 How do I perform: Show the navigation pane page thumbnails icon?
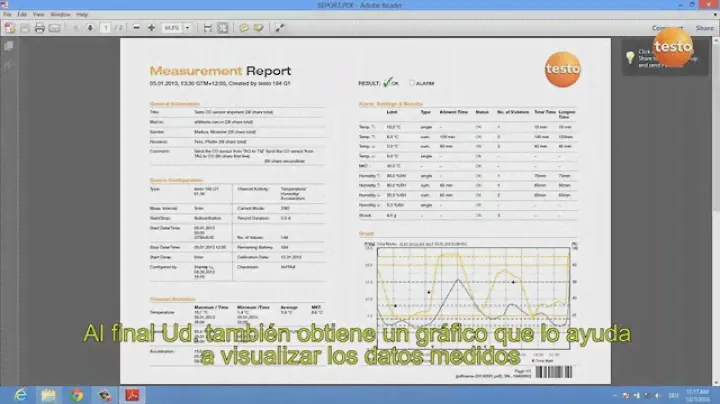pos(8,45)
